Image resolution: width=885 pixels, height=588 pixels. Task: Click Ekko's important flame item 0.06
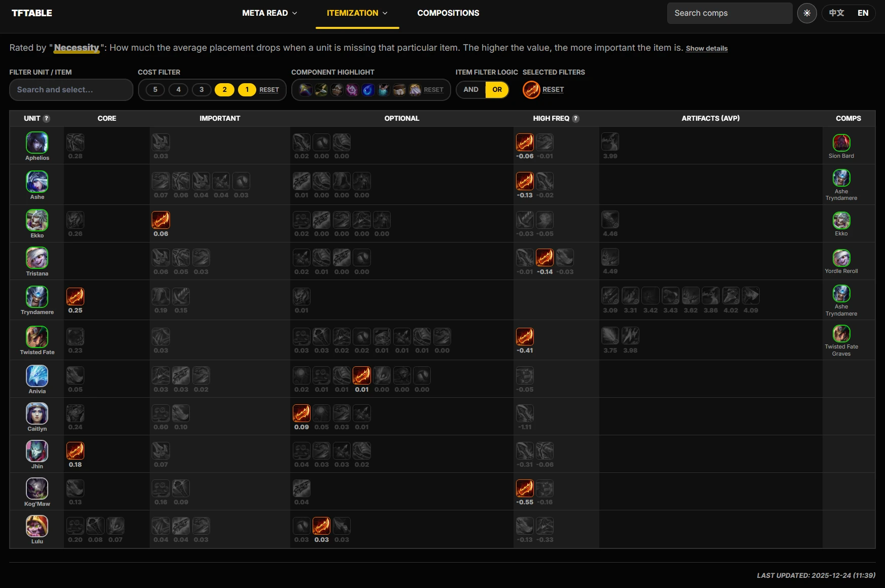[x=161, y=220]
